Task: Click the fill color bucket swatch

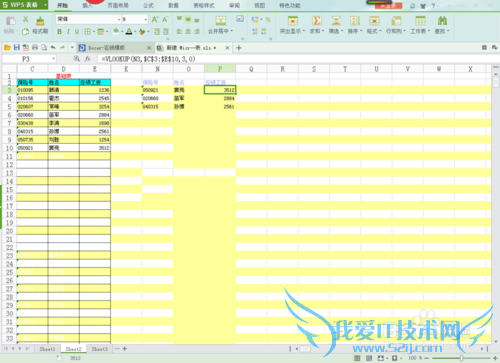Action: point(116,32)
